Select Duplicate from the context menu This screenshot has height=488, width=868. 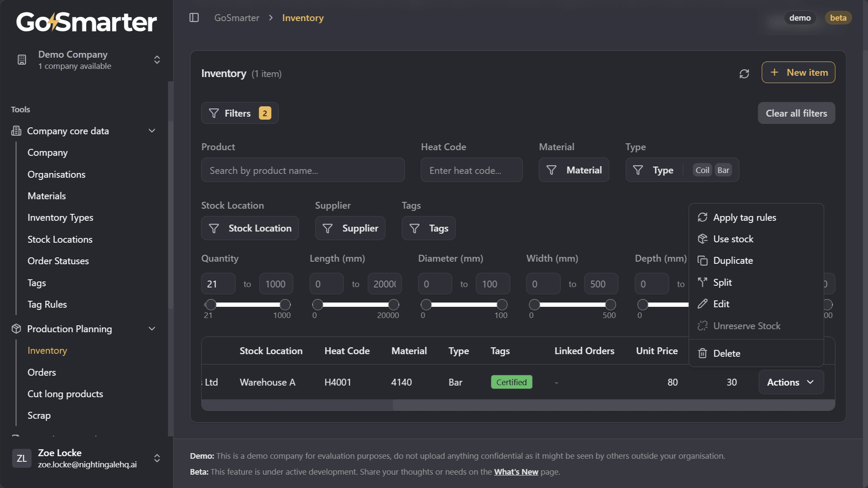pyautogui.click(x=732, y=260)
